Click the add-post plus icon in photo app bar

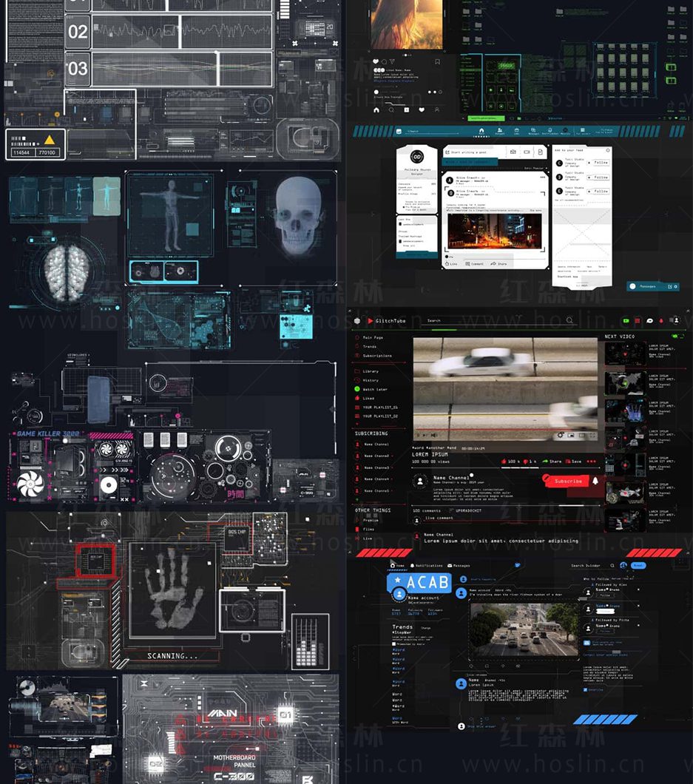pyautogui.click(x=407, y=109)
